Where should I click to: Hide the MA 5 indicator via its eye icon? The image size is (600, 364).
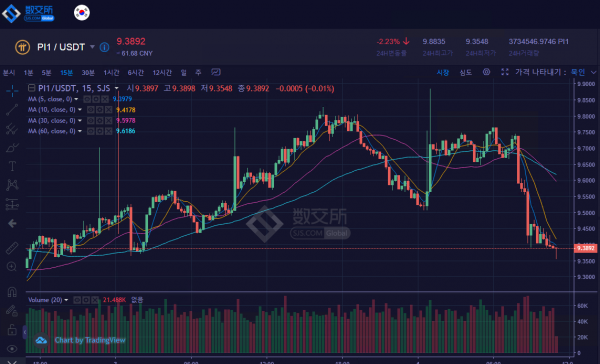point(87,99)
